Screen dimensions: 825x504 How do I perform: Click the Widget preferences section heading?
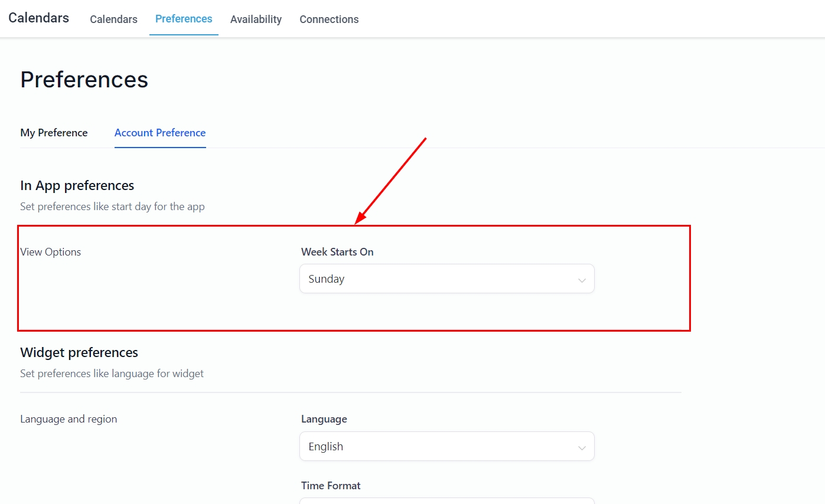click(x=79, y=352)
